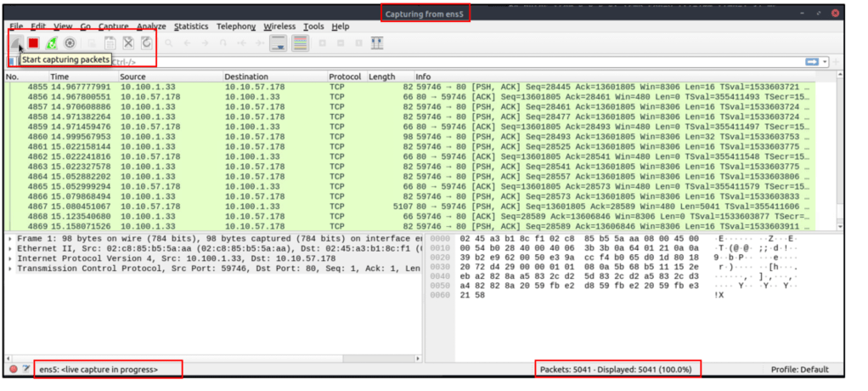Open expert information red circle in status bar
868x391 pixels.
(x=13, y=369)
